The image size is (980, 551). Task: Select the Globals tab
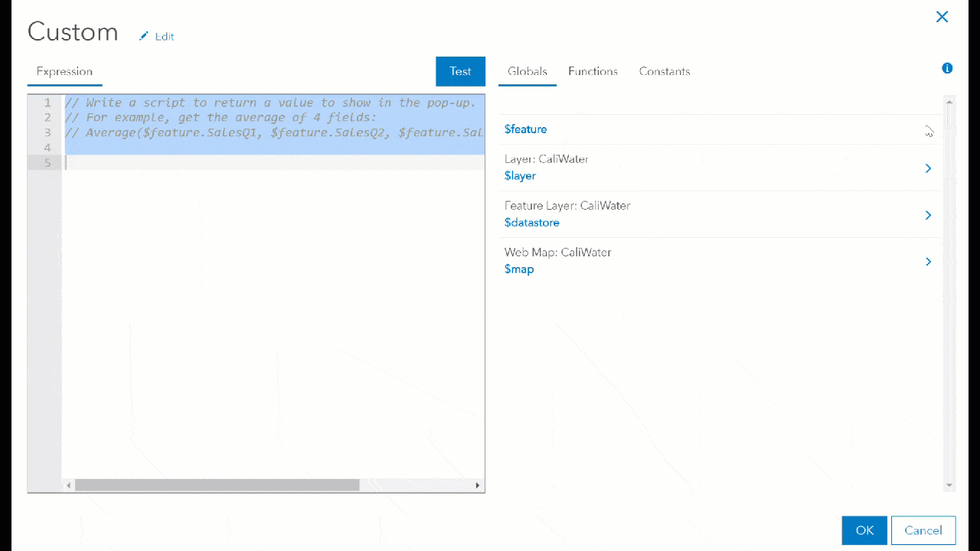(527, 71)
